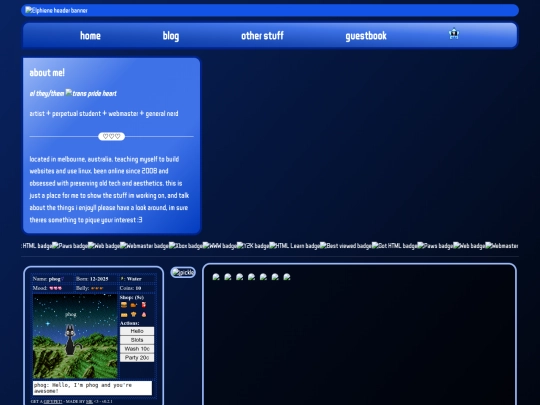Screen dimensions: 540x405
Task: Click the 'Coins: 10' counter
Action: tap(130, 288)
